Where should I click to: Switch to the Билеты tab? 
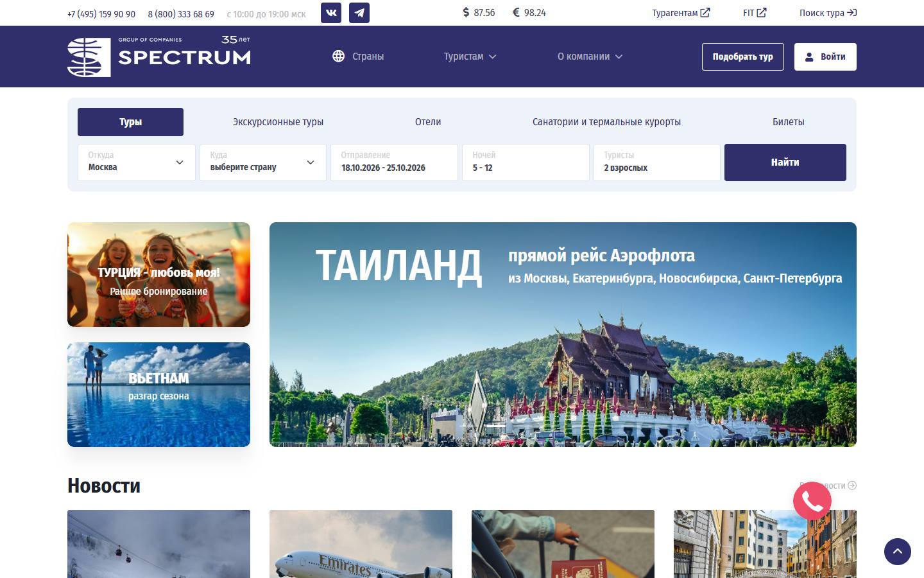(x=788, y=122)
